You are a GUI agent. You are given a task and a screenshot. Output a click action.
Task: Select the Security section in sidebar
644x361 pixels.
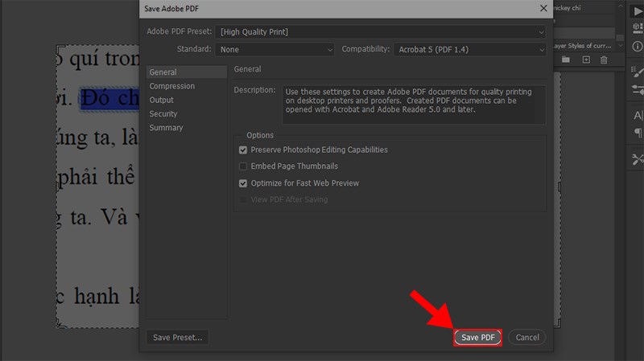163,114
